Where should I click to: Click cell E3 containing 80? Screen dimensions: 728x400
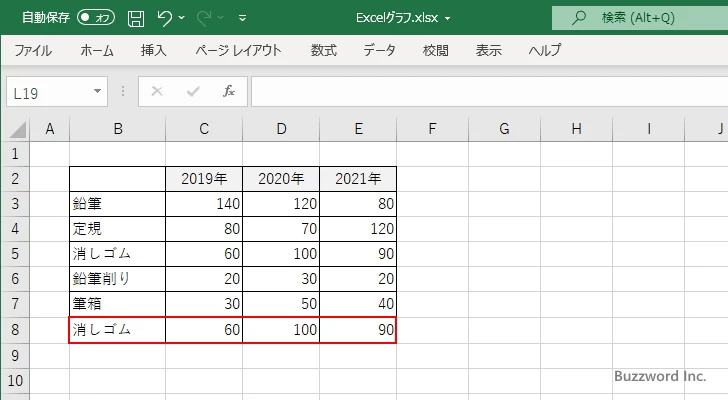click(x=358, y=204)
